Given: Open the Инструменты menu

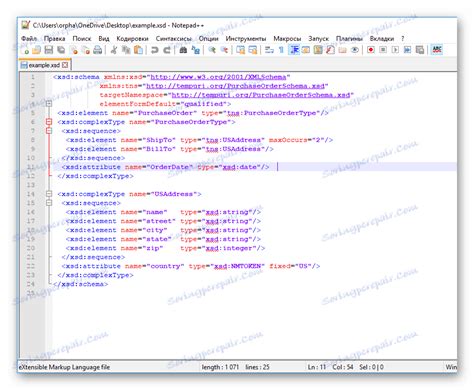Looking at the screenshot, I should [246, 39].
